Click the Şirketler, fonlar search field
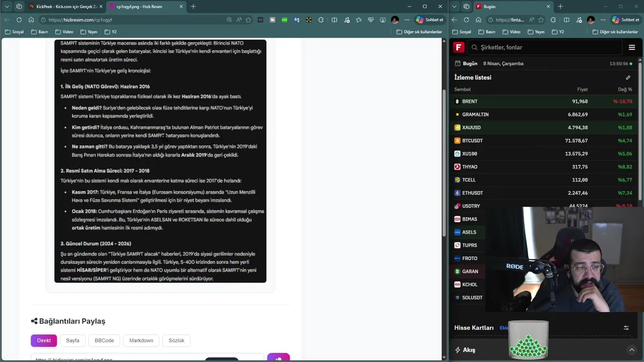The image size is (644, 362). tap(545, 47)
